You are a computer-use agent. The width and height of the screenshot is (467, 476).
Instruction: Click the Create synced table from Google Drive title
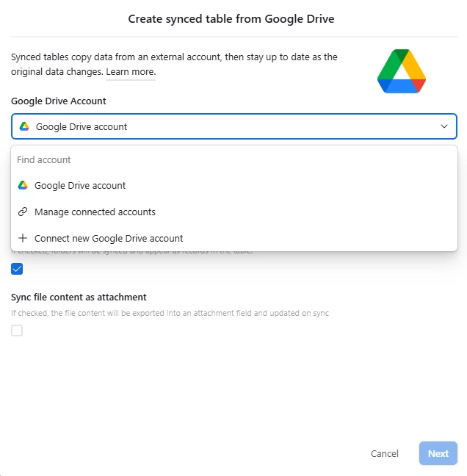point(231,19)
